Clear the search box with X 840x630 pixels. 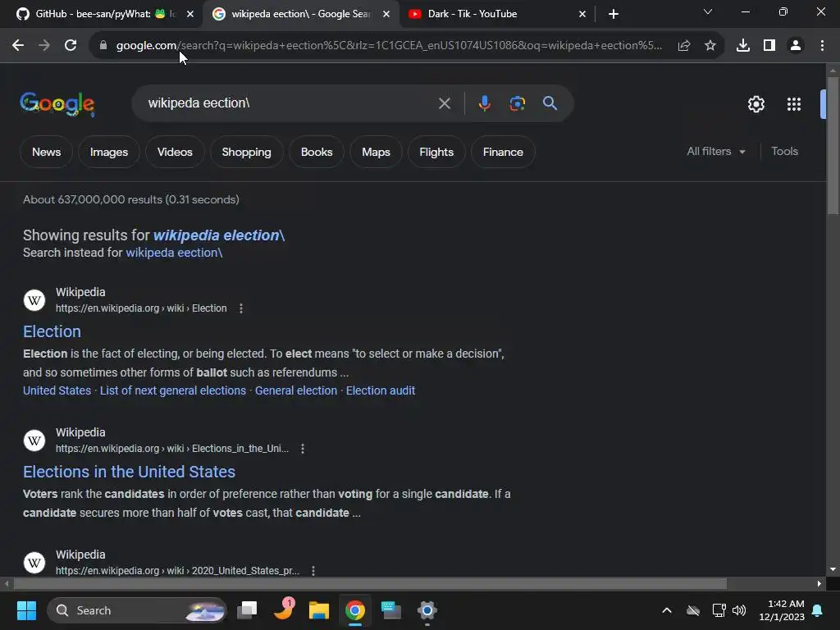[x=445, y=103]
